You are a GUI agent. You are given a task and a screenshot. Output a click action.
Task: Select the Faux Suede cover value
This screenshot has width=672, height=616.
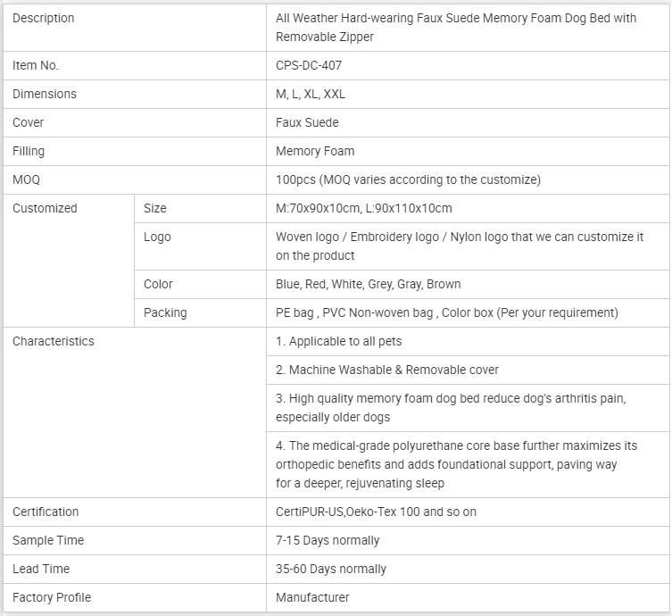307,122
